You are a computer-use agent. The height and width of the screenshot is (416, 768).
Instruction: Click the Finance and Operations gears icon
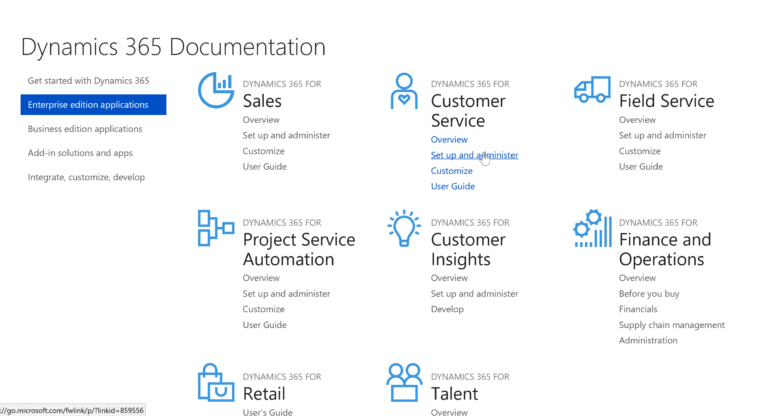coord(592,228)
